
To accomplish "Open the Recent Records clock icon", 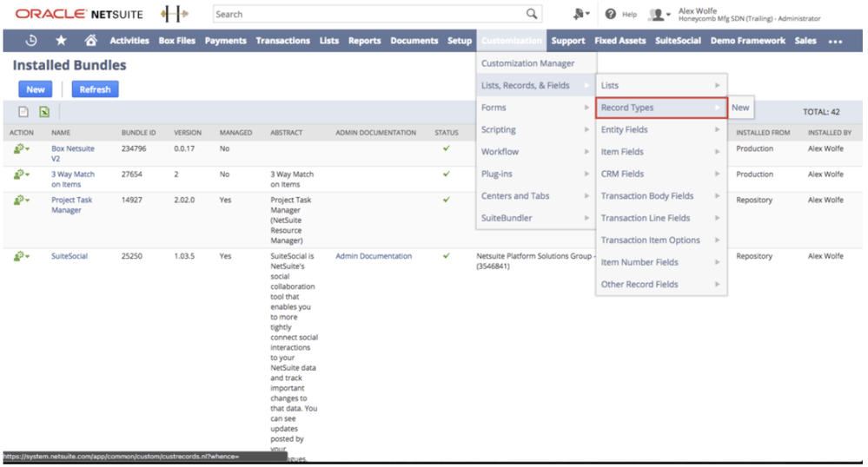I will pyautogui.click(x=31, y=41).
